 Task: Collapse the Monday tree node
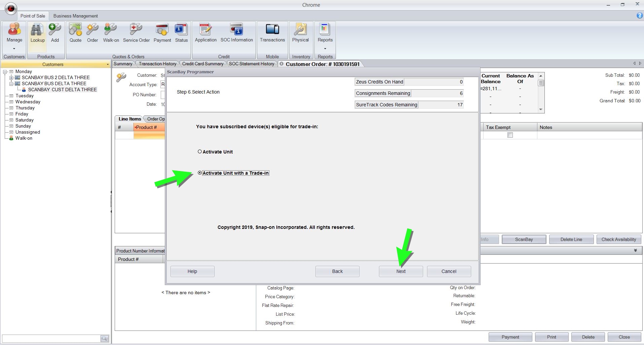[x=5, y=72]
